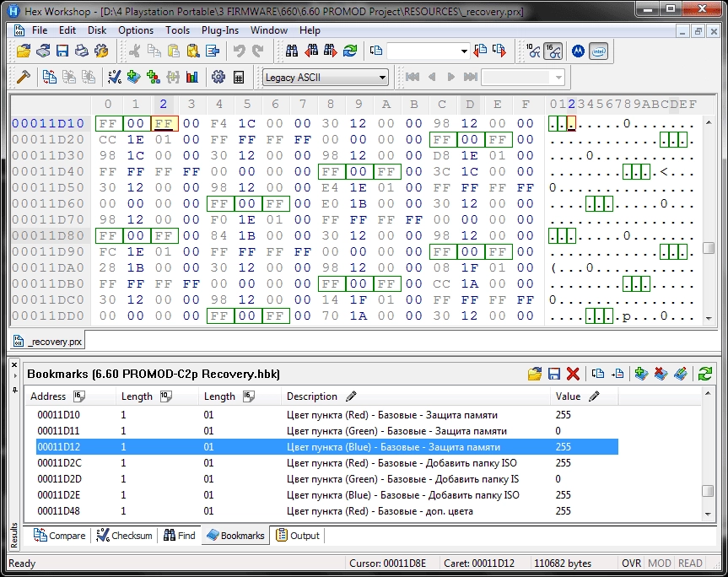Open the Character Distribution chart icon
This screenshot has height=577, width=728.
[x=191, y=77]
